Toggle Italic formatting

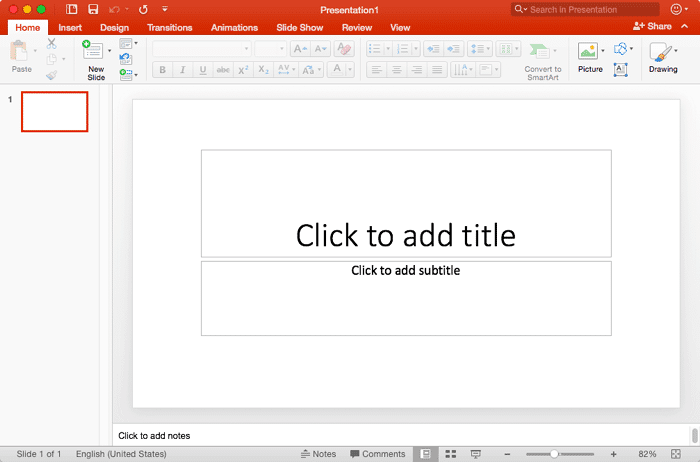(183, 70)
